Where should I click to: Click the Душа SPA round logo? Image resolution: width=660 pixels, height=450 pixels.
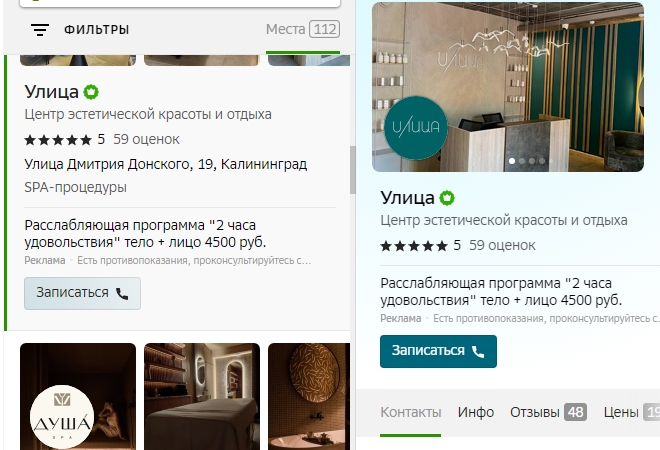62,417
